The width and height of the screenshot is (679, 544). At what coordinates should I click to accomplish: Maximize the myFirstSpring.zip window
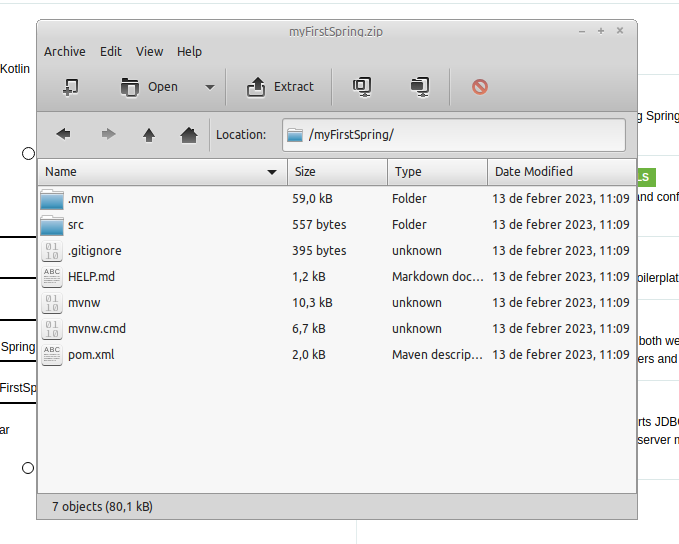(601, 31)
